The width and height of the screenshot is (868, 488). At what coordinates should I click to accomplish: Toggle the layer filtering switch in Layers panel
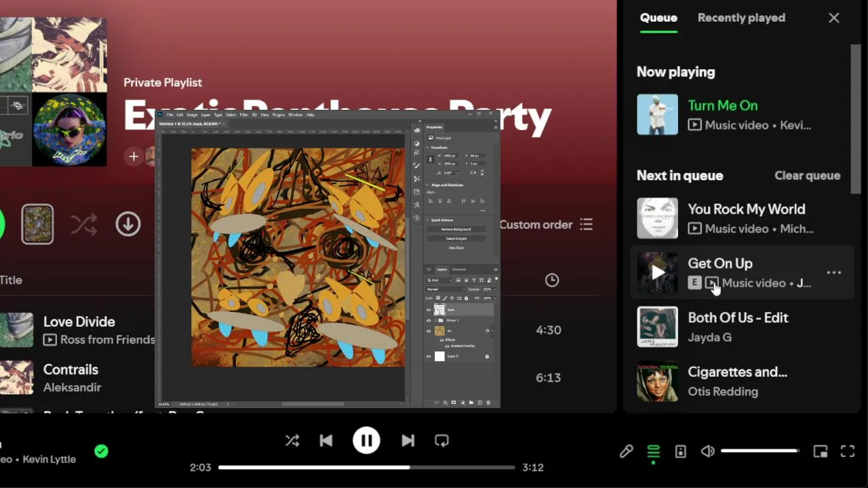pos(496,279)
